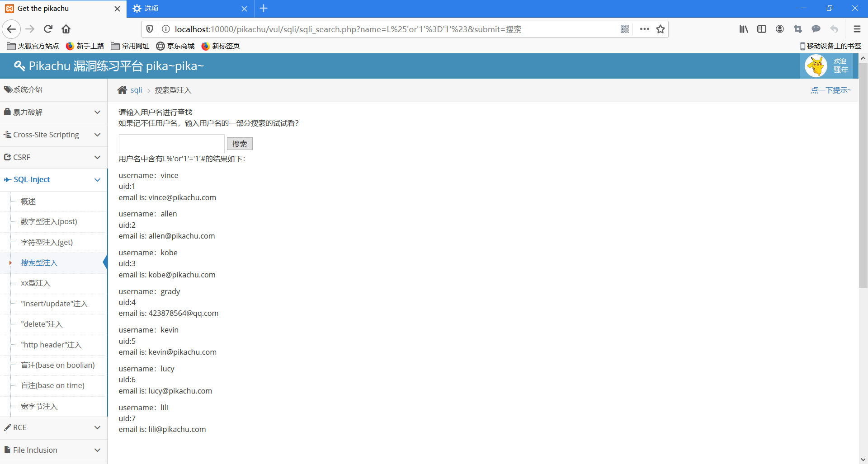Open 数字型注入(post) page
868x464 pixels.
click(x=49, y=221)
